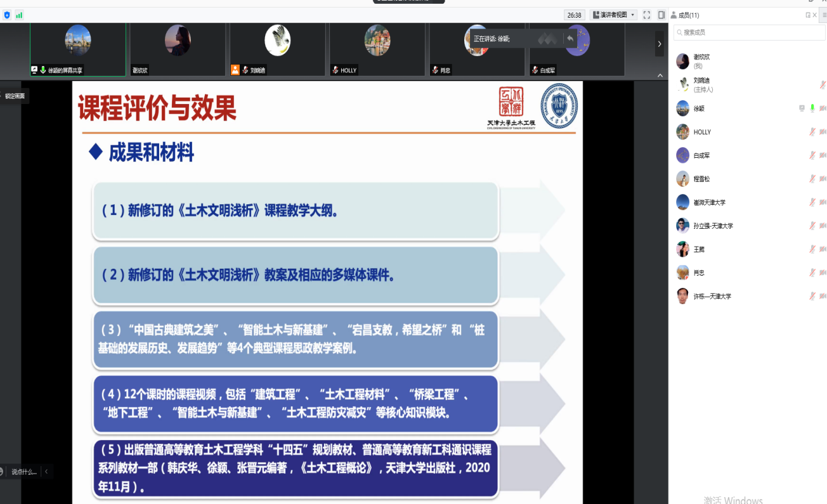Click the 26:38 meeting timer
The width and height of the screenshot is (827, 504).
[575, 15]
